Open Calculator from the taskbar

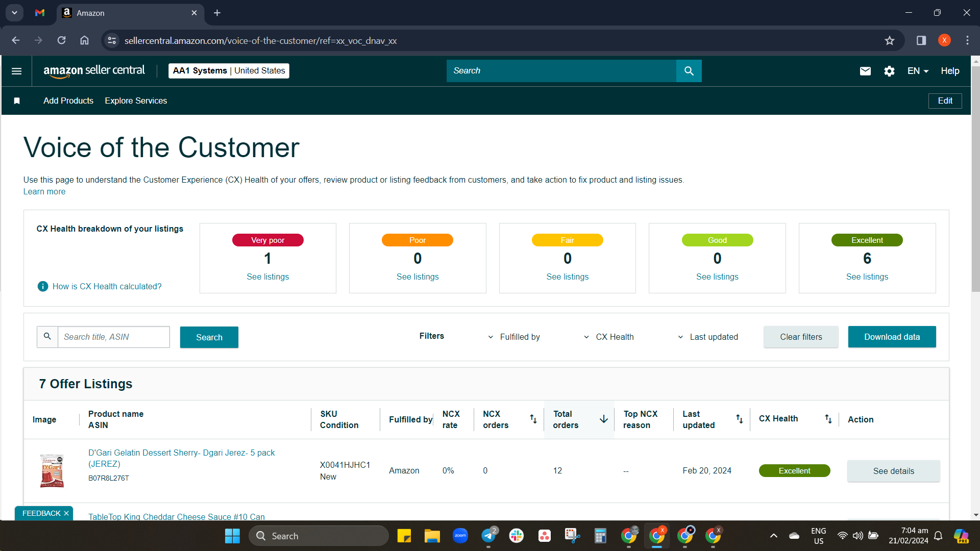pyautogui.click(x=600, y=536)
